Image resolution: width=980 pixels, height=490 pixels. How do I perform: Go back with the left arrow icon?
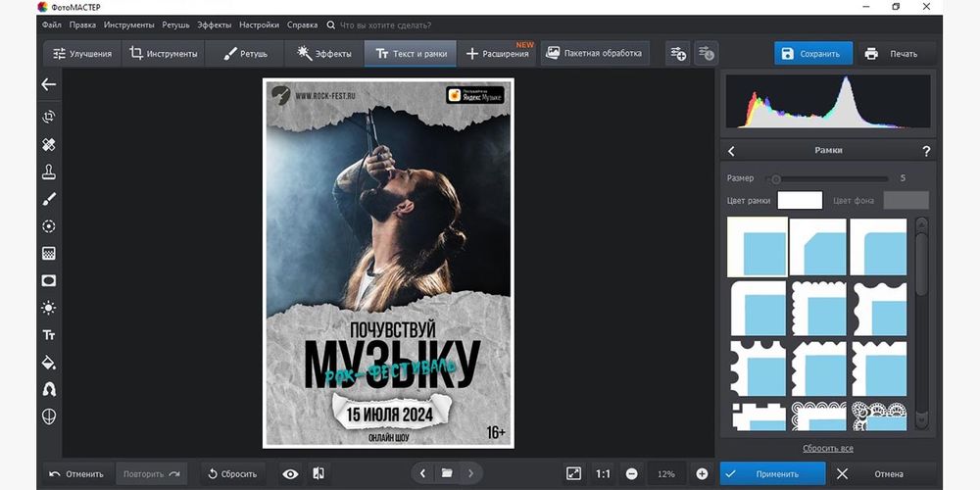(x=49, y=84)
